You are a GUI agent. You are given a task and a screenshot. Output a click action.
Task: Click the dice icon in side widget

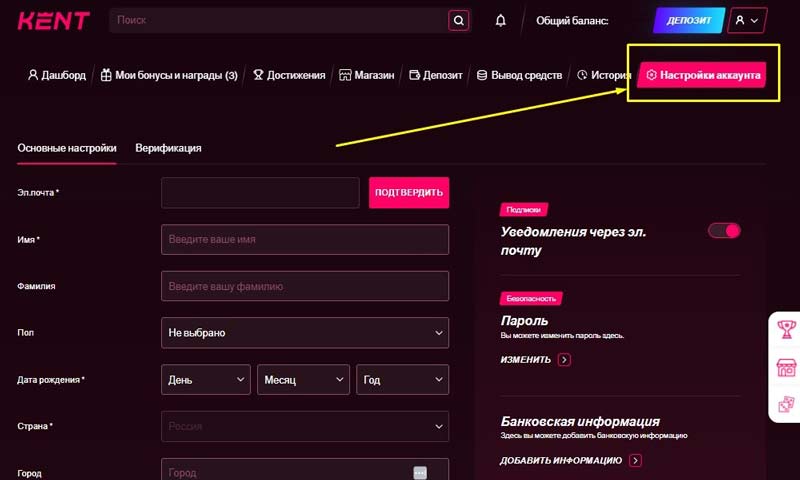tap(786, 404)
